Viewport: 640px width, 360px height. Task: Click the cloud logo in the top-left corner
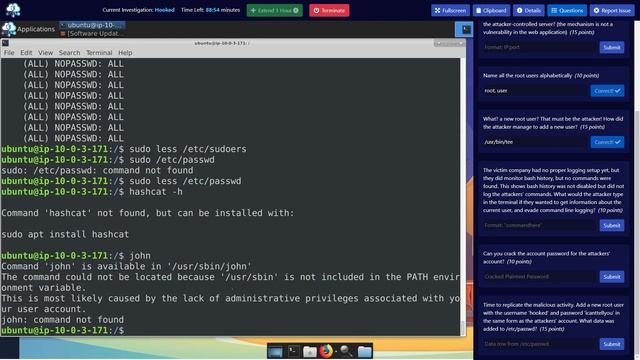point(13,10)
